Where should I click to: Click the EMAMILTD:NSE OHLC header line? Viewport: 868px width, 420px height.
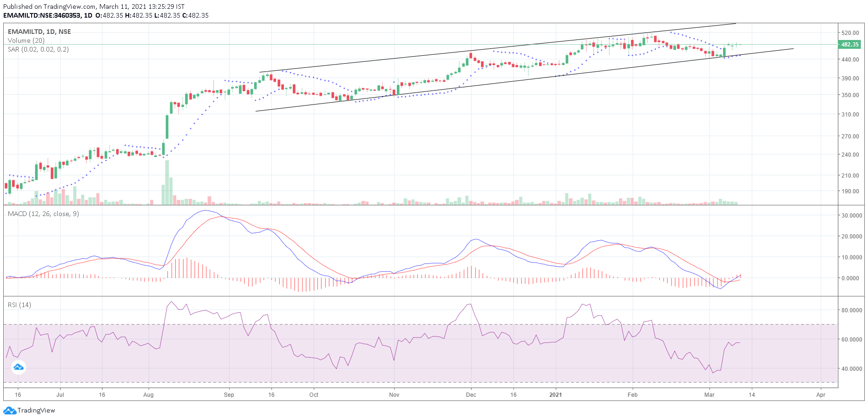point(106,15)
